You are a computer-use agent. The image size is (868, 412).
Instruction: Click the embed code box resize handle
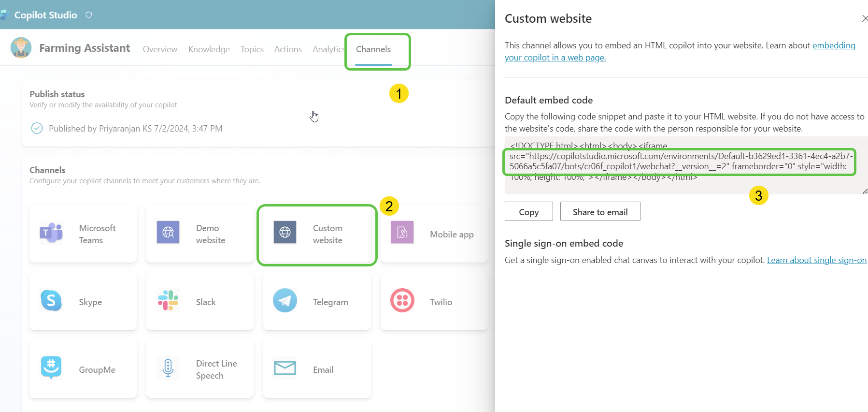click(x=865, y=191)
